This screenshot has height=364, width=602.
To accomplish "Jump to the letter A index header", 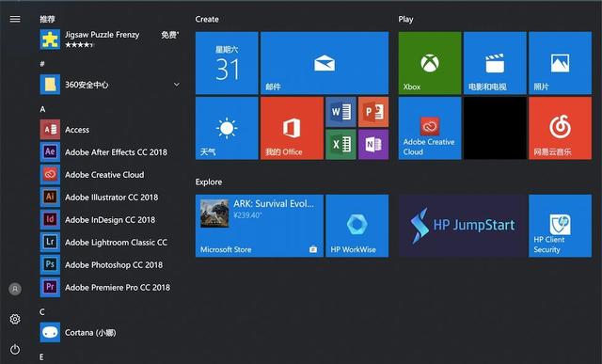I will [42, 109].
